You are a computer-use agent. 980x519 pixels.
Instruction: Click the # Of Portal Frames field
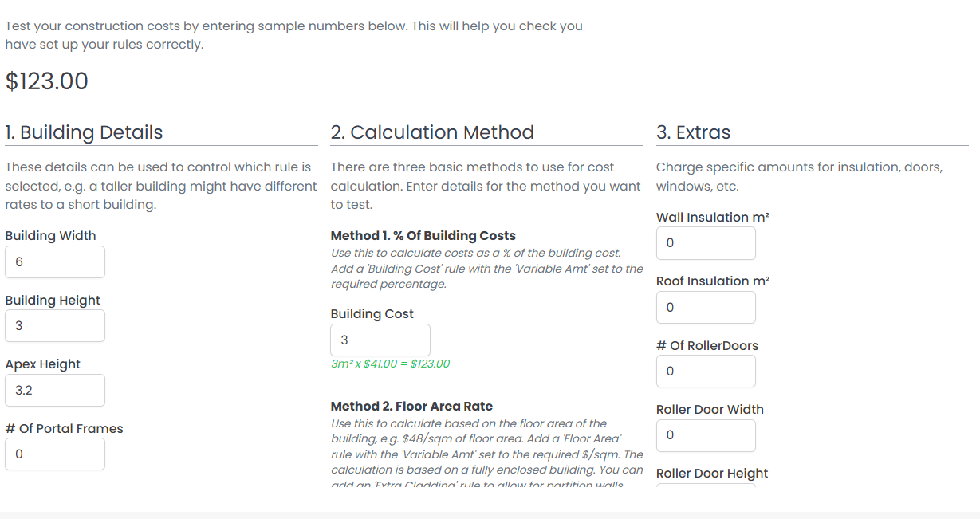point(55,454)
